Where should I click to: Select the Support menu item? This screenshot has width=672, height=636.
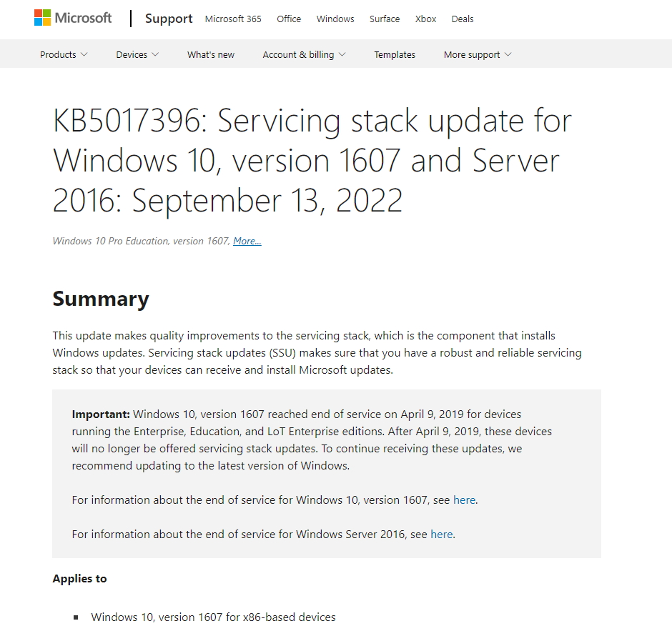(169, 19)
